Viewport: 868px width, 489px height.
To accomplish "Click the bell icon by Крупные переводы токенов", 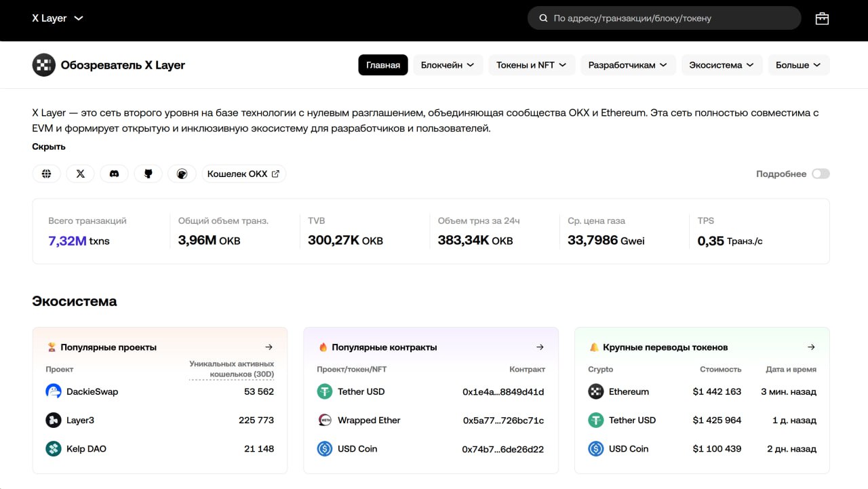I will (x=594, y=347).
